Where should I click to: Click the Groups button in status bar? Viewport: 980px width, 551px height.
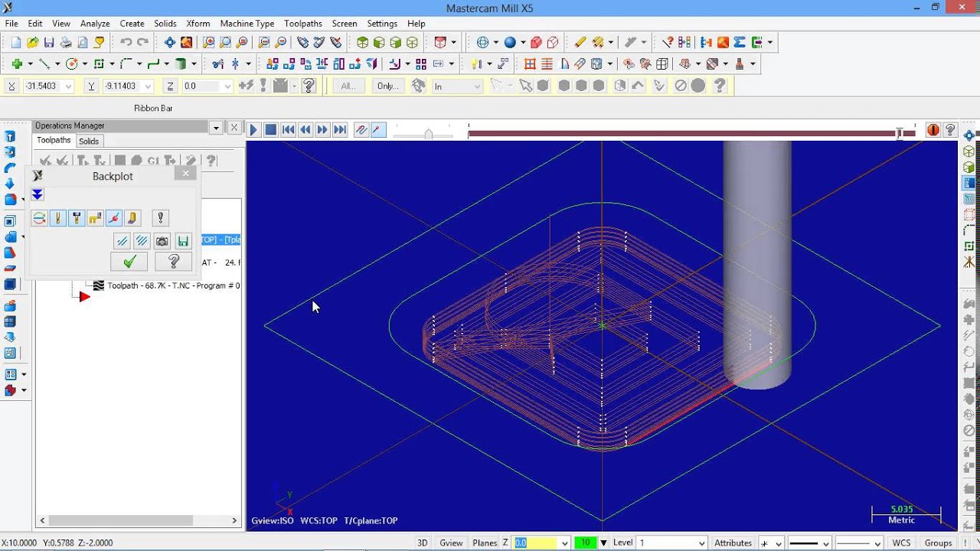pyautogui.click(x=939, y=543)
